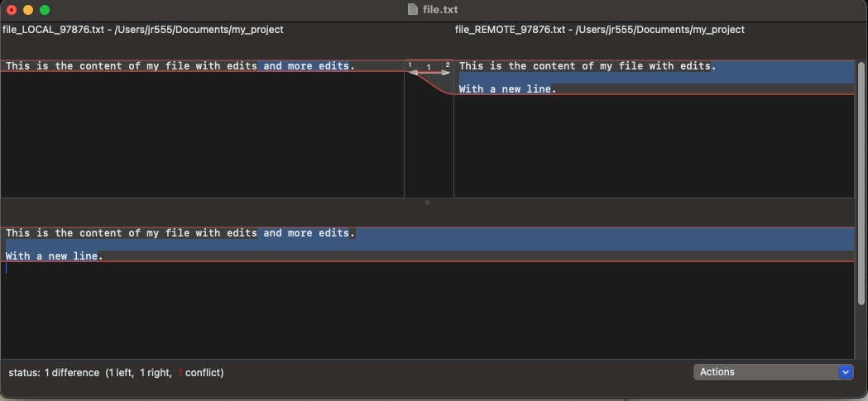
Task: Click the left pane line with more edits
Action: tap(180, 66)
